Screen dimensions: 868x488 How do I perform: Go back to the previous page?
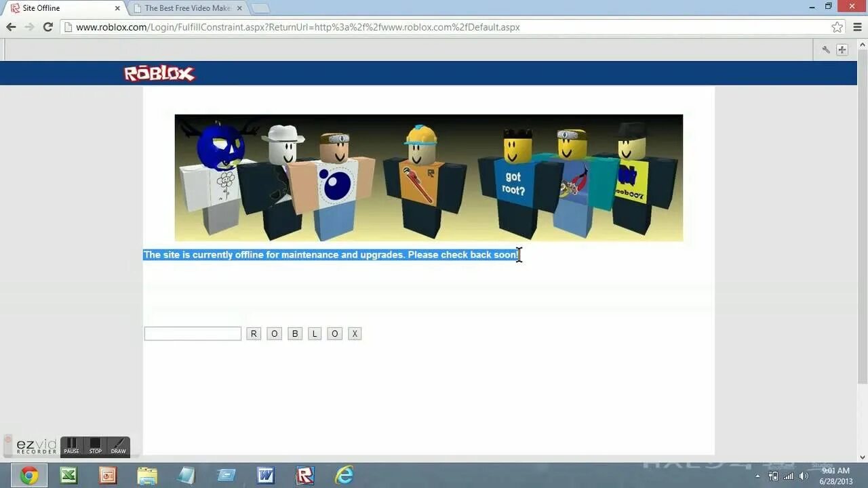[11, 27]
